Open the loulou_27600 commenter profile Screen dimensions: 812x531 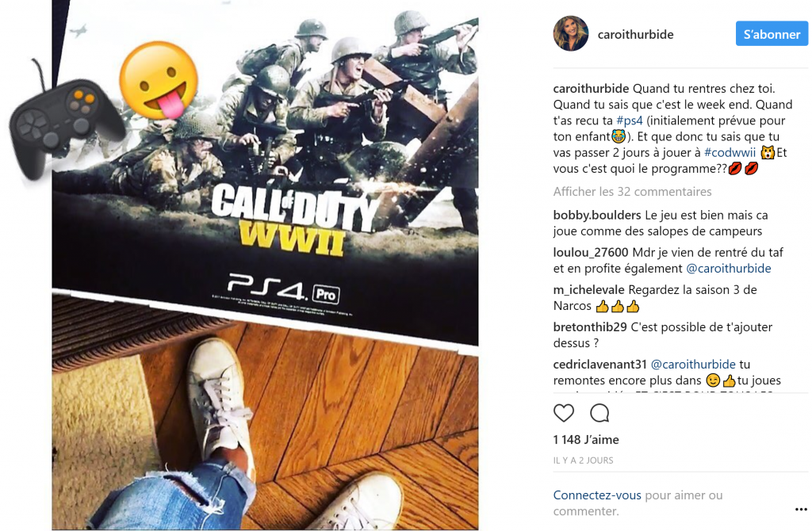click(x=590, y=253)
